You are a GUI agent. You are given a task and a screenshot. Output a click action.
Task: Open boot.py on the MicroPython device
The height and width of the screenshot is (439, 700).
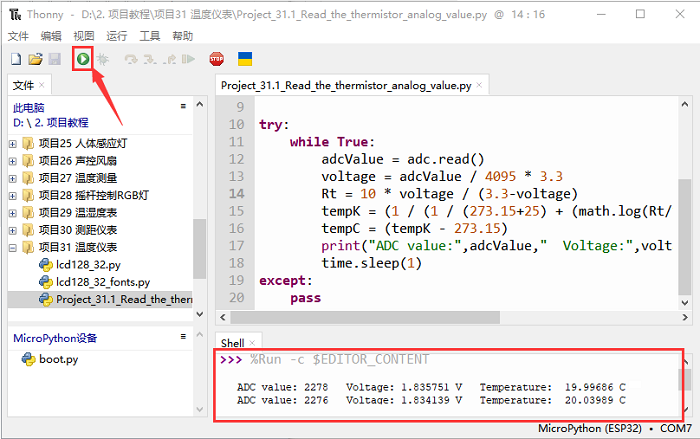point(60,358)
